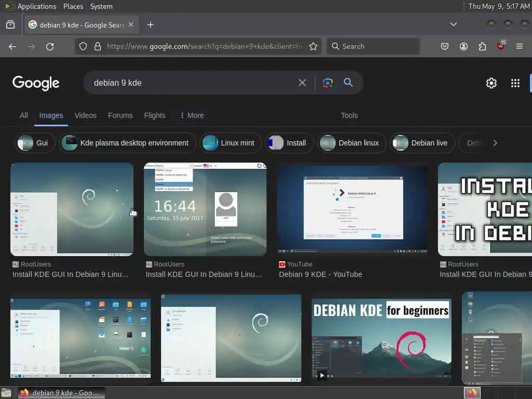The height and width of the screenshot is (399, 532).
Task: Open the DEBIAN KDE for beginners thumbnail
Action: pos(381,338)
